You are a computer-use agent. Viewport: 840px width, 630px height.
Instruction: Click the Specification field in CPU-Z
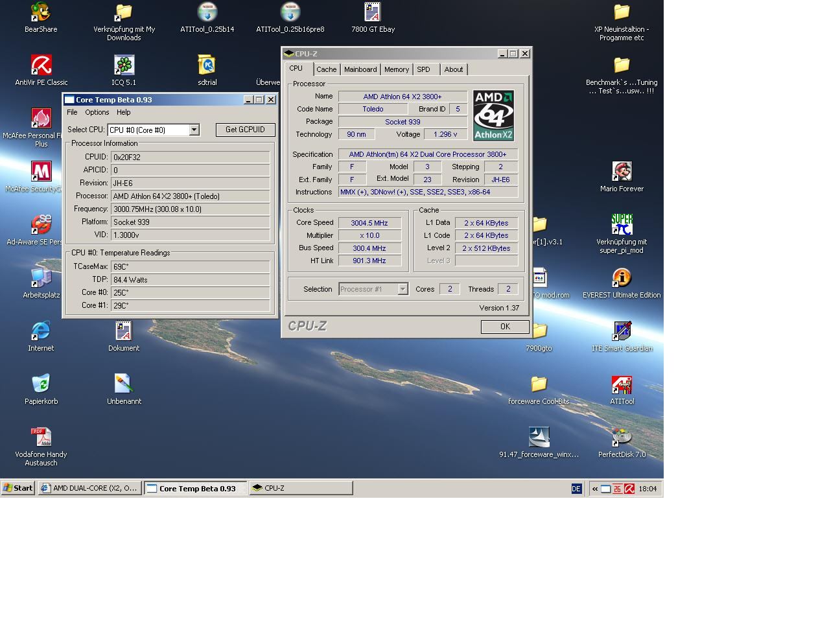click(x=428, y=154)
